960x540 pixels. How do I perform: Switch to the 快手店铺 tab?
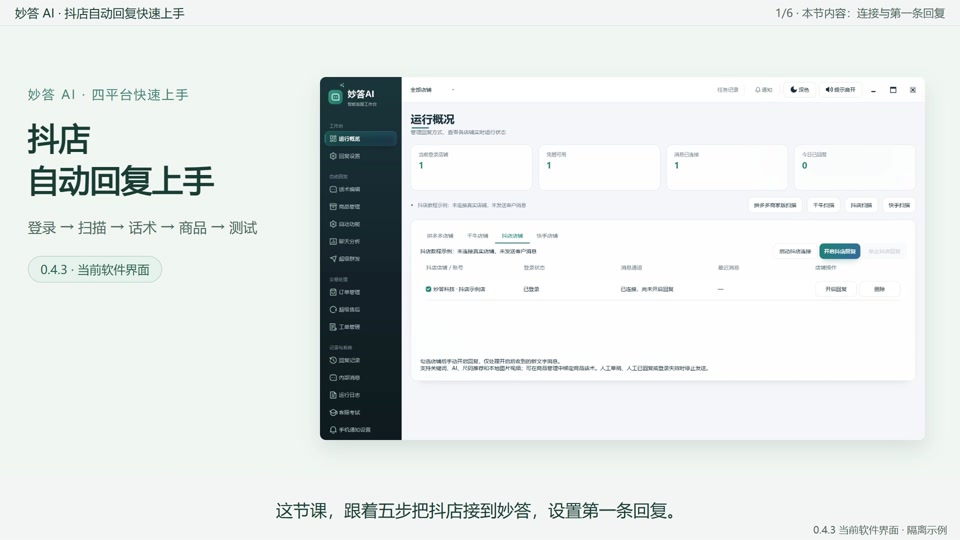(x=547, y=236)
